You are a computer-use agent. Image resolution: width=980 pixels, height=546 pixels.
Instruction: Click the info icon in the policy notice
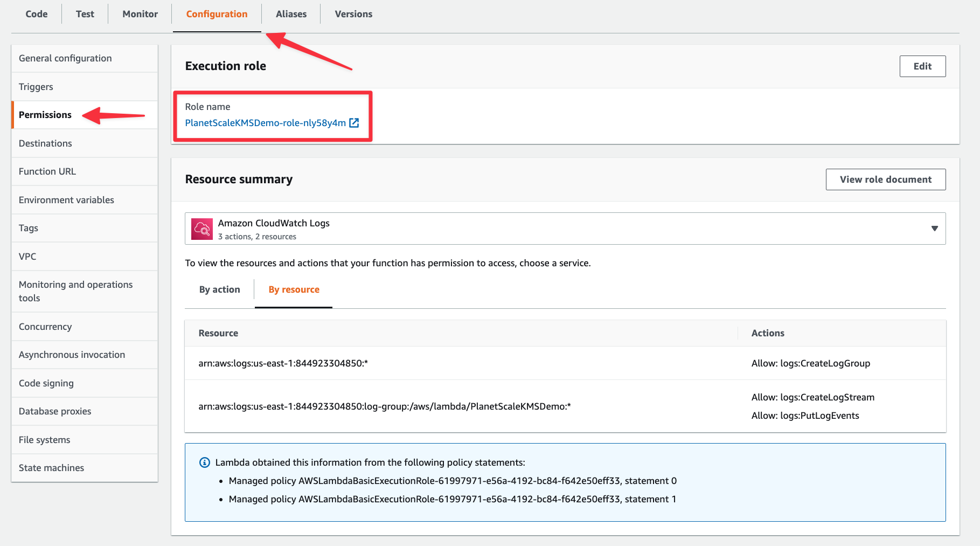205,462
